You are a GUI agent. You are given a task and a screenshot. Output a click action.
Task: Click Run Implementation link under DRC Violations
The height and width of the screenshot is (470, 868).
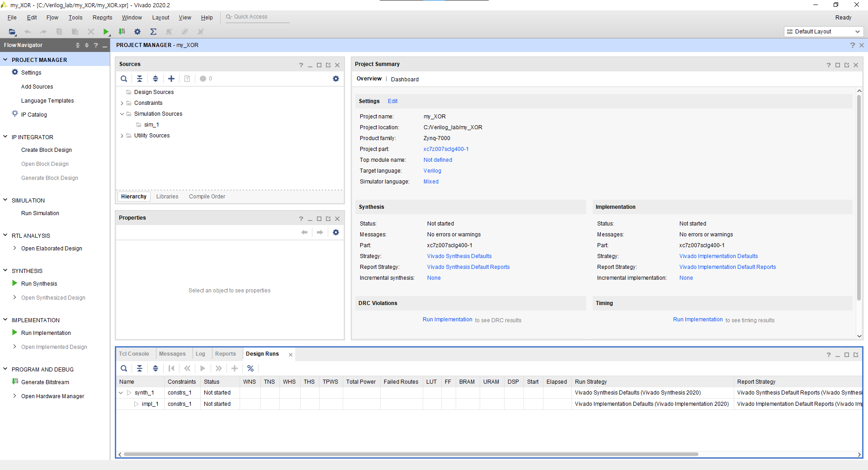tap(448, 320)
